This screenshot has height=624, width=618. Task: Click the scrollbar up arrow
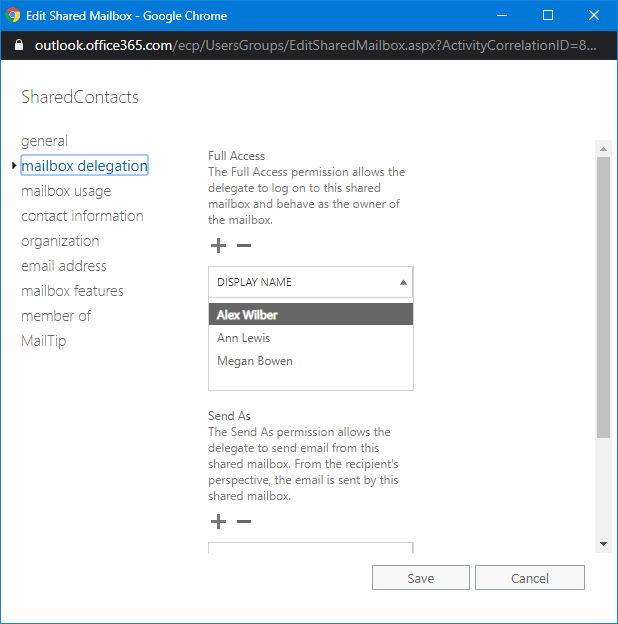tap(603, 149)
